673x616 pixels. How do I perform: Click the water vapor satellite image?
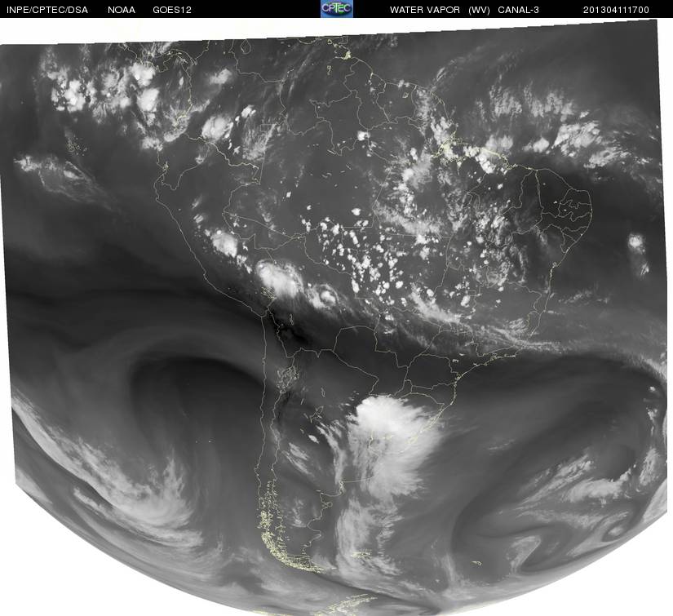(x=334, y=317)
